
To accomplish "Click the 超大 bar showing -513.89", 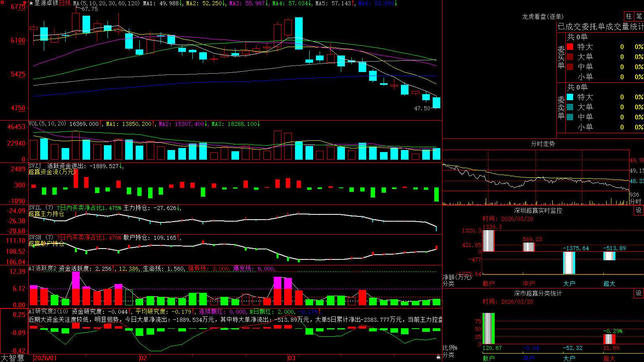I will coord(609,256).
